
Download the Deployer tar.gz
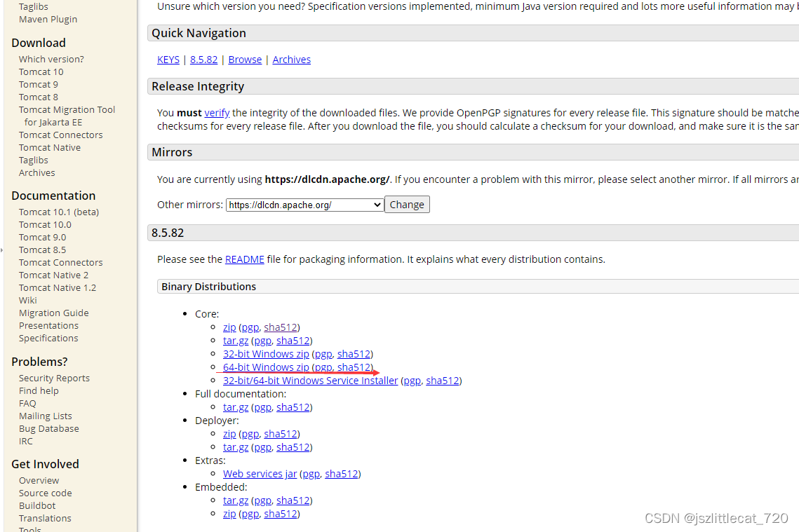point(236,447)
